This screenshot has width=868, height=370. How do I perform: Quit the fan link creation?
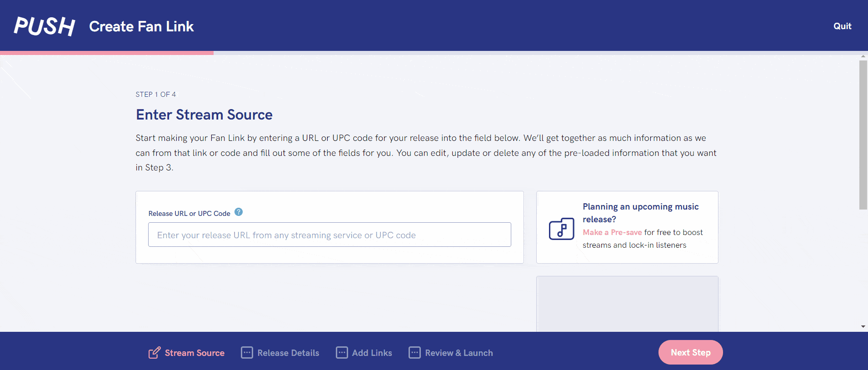pos(842,26)
